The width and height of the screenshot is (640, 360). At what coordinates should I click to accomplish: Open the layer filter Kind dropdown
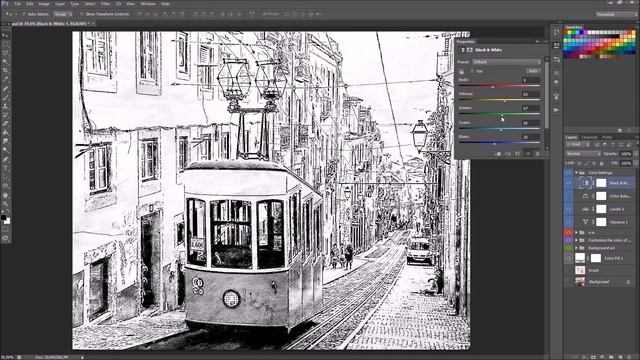tap(578, 144)
